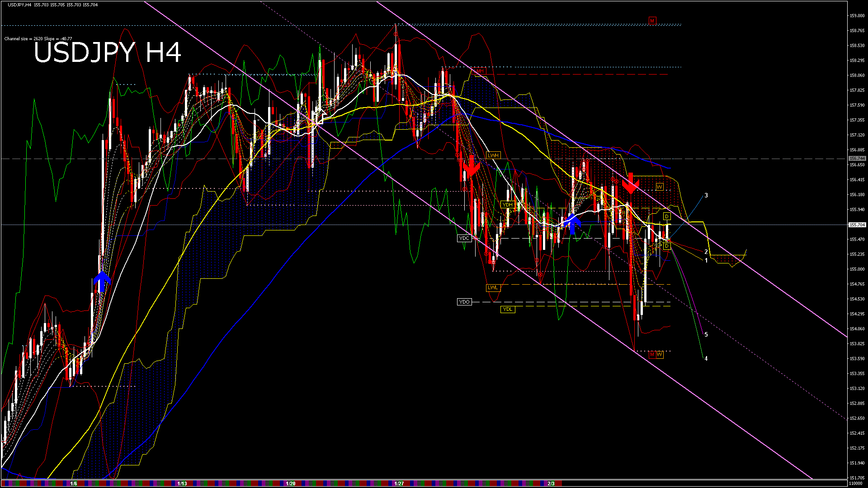Click the 1/27 date label
Screen dimensions: 868x488
click(399, 483)
